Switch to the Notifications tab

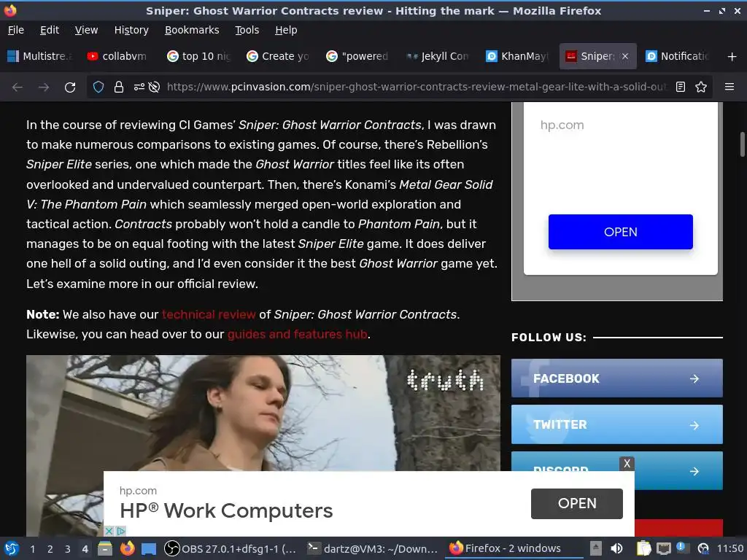click(x=678, y=56)
